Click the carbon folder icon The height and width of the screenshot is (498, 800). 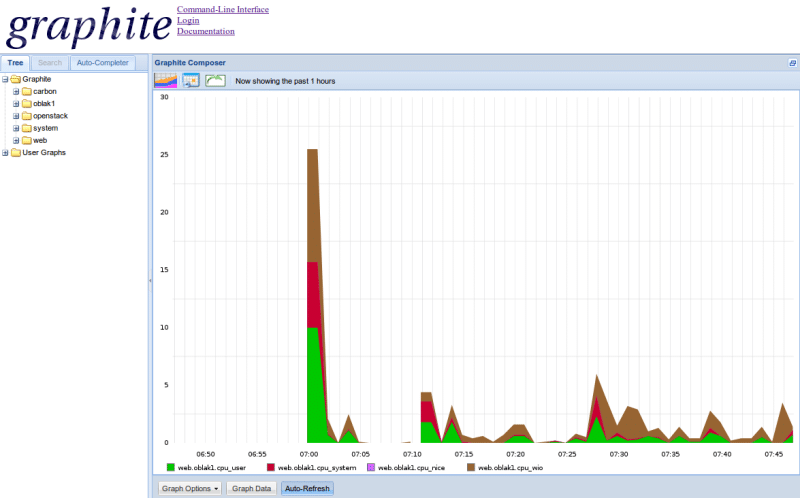pos(27,91)
